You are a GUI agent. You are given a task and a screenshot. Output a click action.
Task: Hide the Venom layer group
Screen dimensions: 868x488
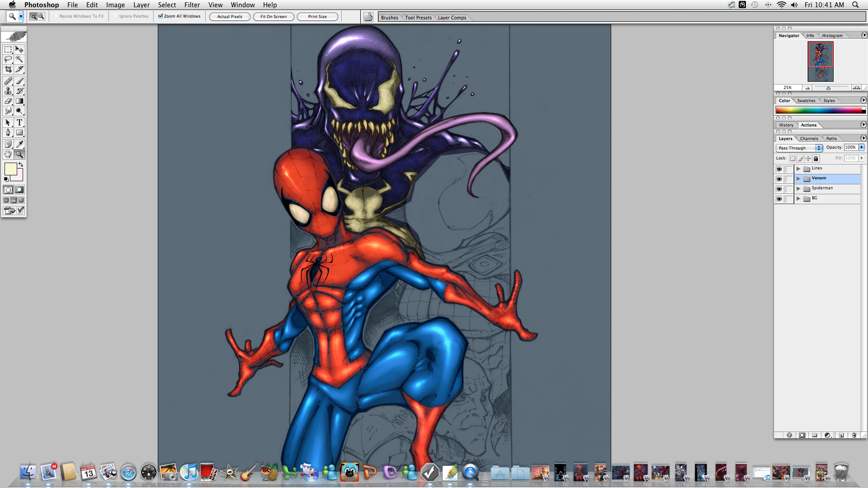779,179
